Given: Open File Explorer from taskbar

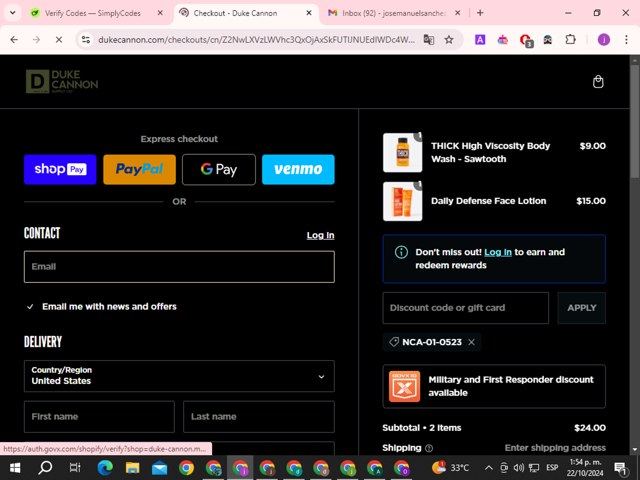Looking at the screenshot, I should [132, 468].
